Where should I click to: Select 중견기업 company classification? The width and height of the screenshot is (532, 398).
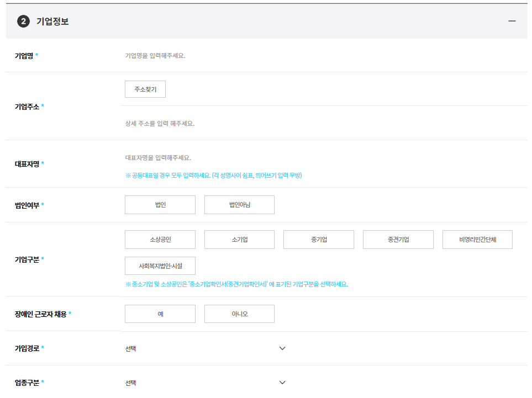pos(398,239)
